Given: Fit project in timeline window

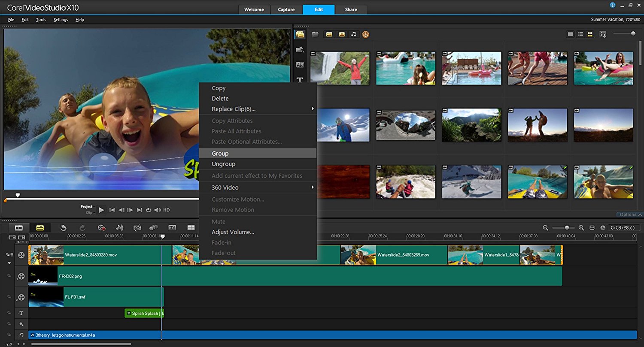Looking at the screenshot, I should tap(592, 228).
